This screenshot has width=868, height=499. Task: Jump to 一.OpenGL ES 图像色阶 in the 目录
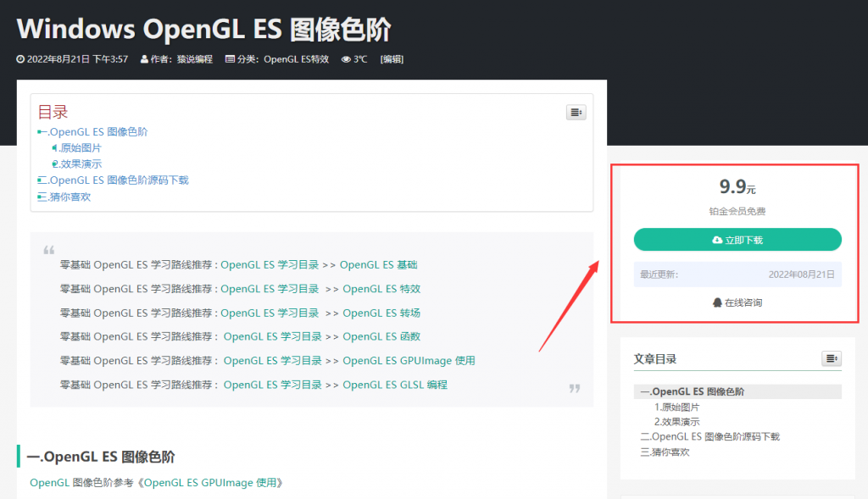(x=96, y=132)
